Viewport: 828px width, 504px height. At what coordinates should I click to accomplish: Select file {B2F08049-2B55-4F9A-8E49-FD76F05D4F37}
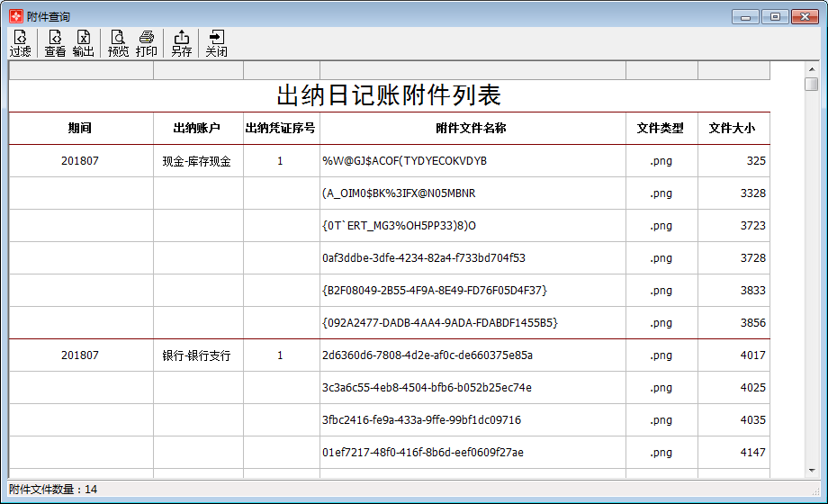(x=435, y=291)
